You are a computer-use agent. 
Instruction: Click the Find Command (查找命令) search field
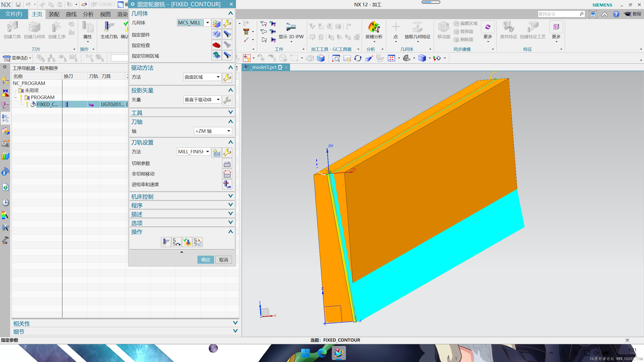(x=561, y=14)
